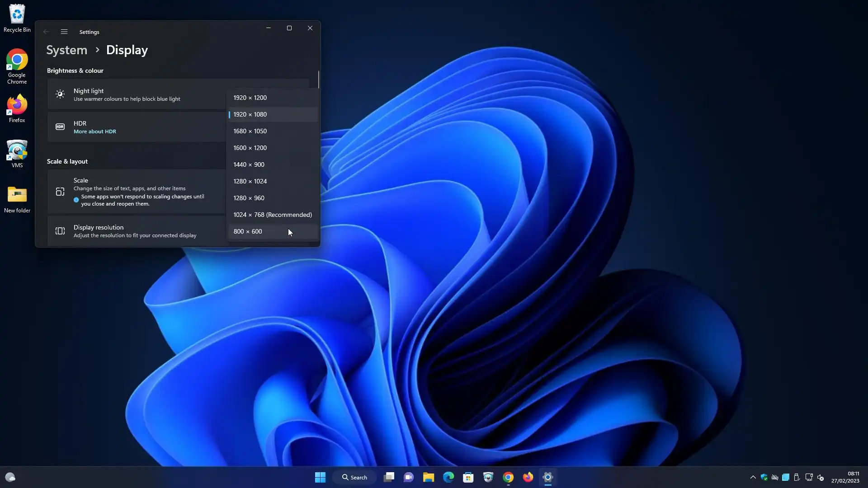Click the Windows Start button
868x488 pixels.
click(x=320, y=478)
